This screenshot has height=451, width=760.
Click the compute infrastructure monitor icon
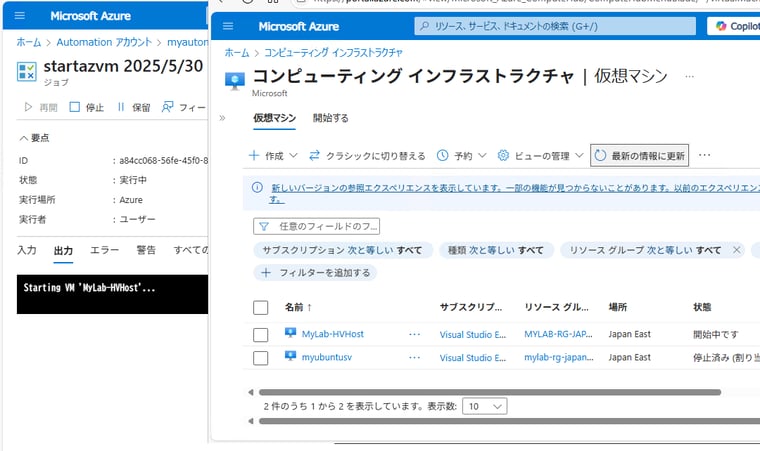(x=235, y=81)
